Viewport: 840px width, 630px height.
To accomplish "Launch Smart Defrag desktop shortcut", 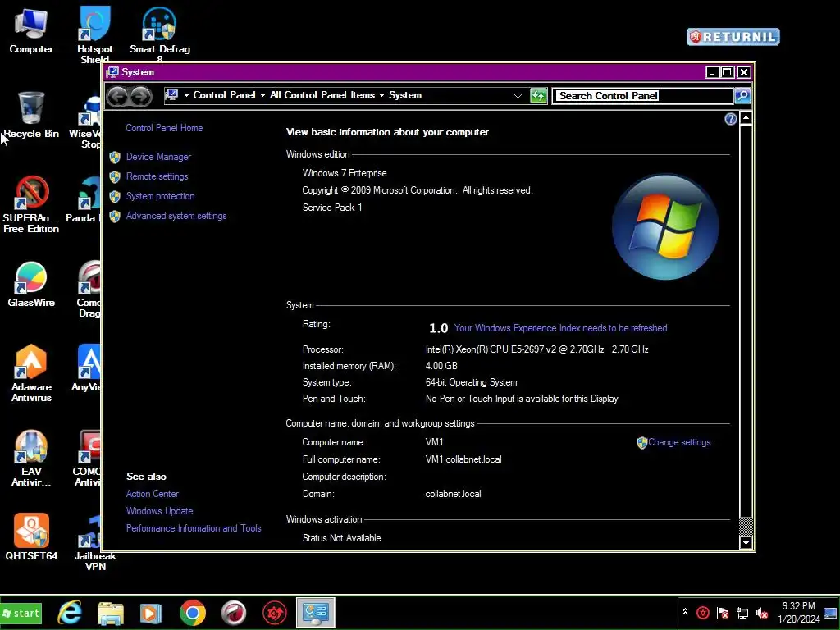I will tap(160, 33).
